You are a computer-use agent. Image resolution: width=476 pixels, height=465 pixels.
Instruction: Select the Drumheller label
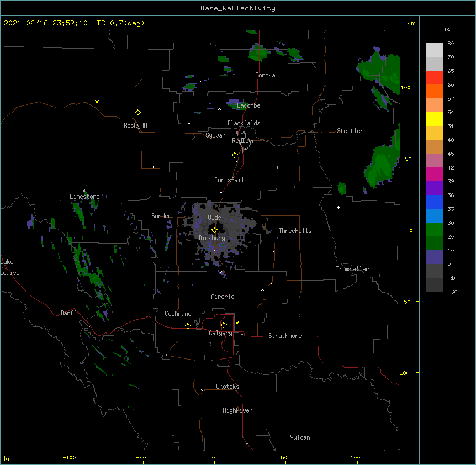click(x=352, y=269)
